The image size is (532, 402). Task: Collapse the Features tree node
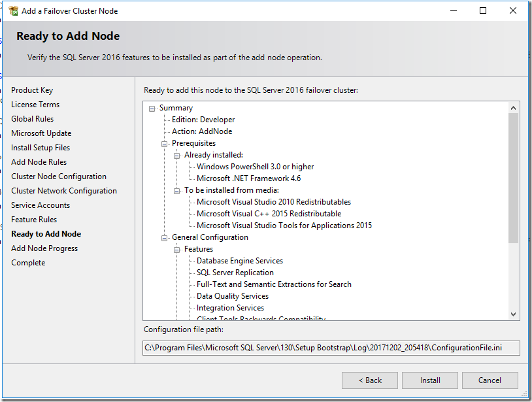[x=176, y=250]
